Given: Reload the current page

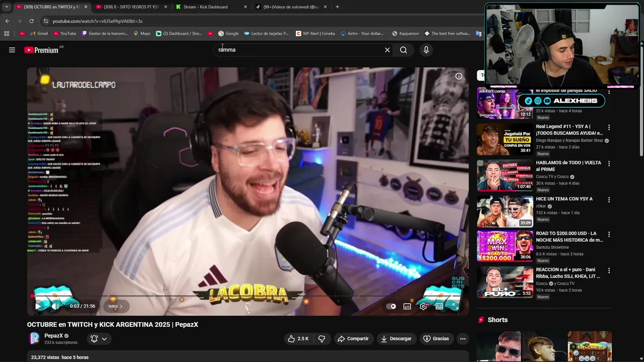Looking at the screenshot, I should (31, 21).
